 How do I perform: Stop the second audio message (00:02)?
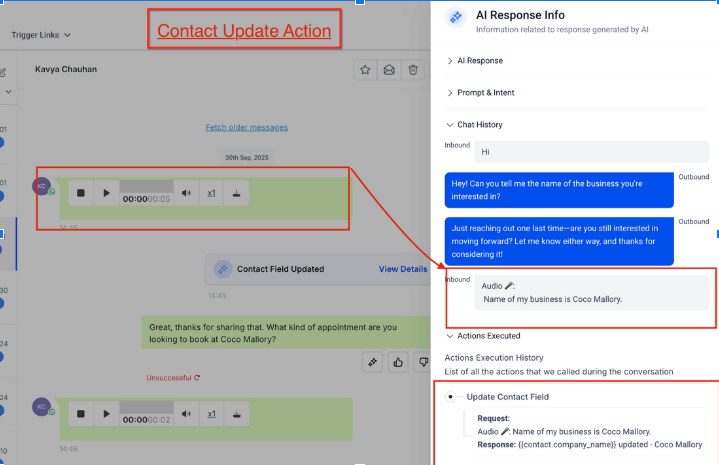click(81, 414)
